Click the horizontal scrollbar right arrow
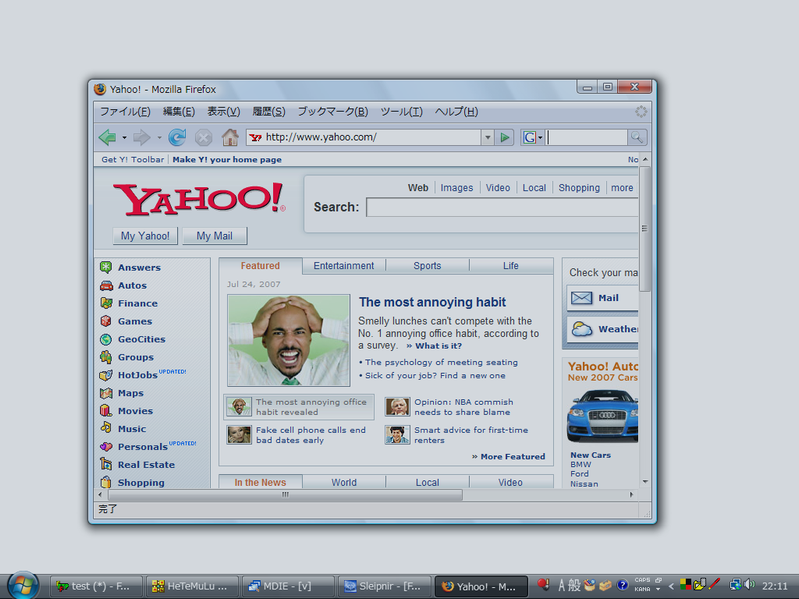 pyautogui.click(x=631, y=495)
